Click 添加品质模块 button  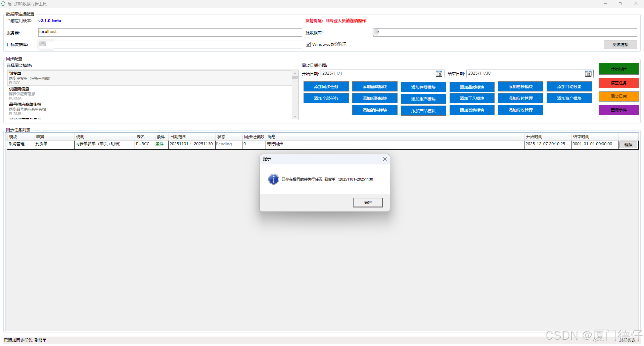tap(472, 87)
